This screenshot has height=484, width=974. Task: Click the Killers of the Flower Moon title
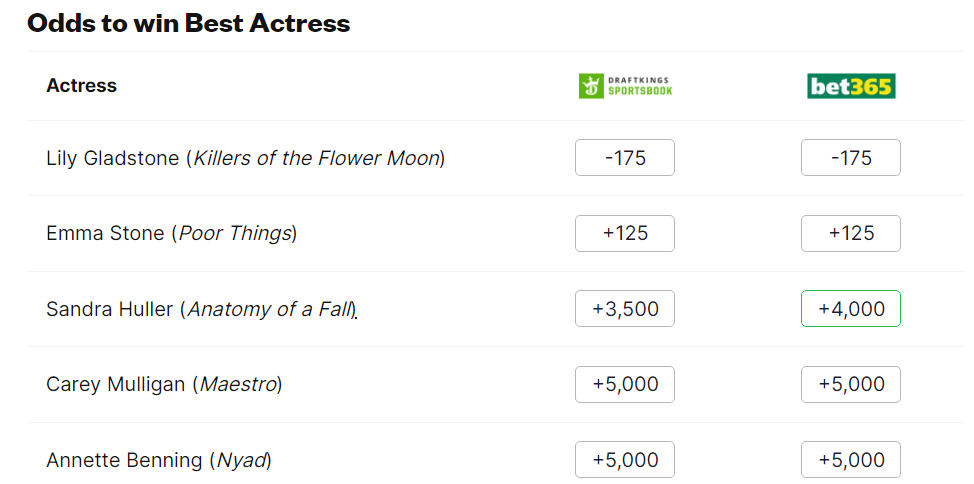pyautogui.click(x=315, y=158)
